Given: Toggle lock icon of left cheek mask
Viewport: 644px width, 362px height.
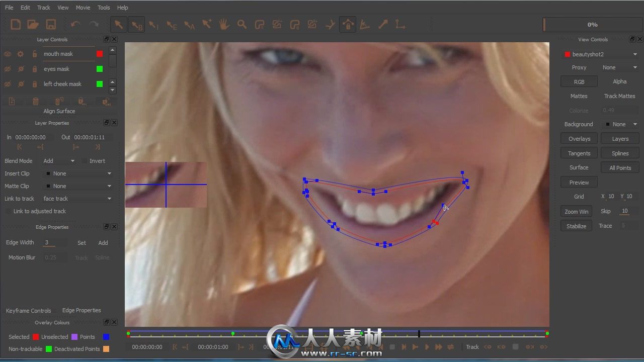Looking at the screenshot, I should (35, 84).
